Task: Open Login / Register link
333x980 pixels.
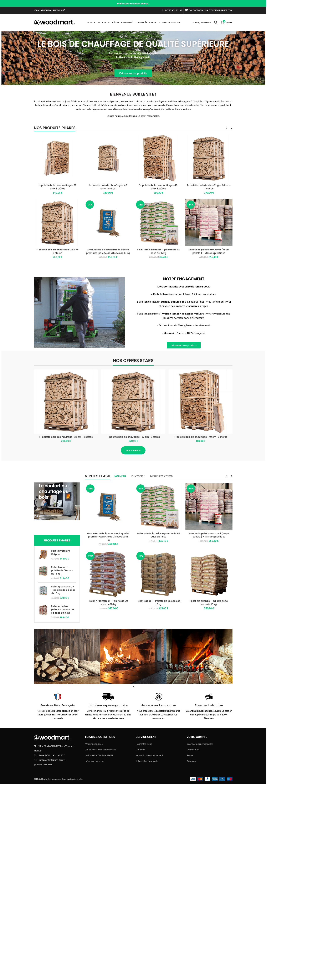Action: tap(202, 22)
